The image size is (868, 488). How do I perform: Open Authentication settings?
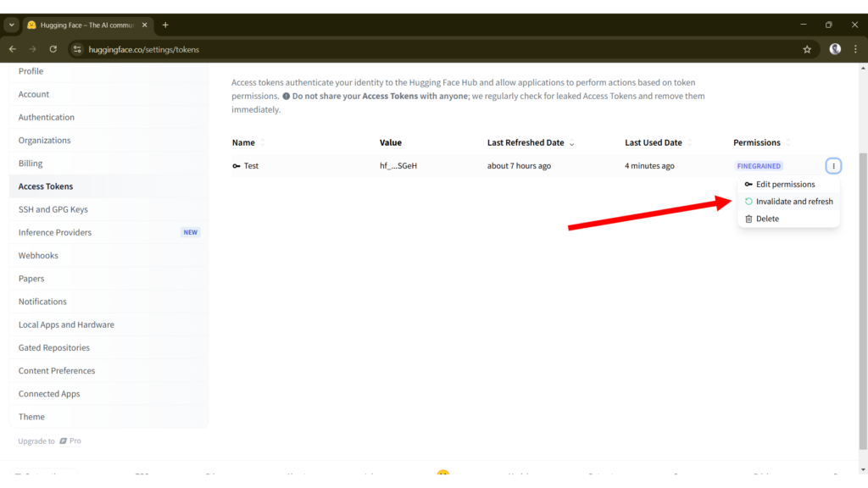109,117
